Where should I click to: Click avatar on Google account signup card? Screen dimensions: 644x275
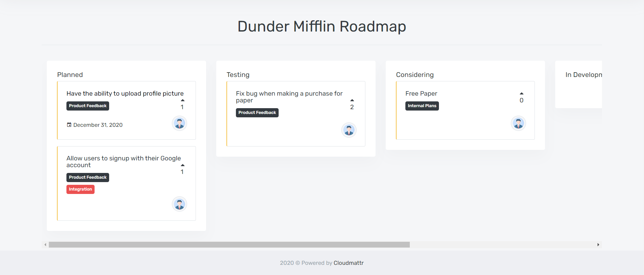pyautogui.click(x=179, y=204)
